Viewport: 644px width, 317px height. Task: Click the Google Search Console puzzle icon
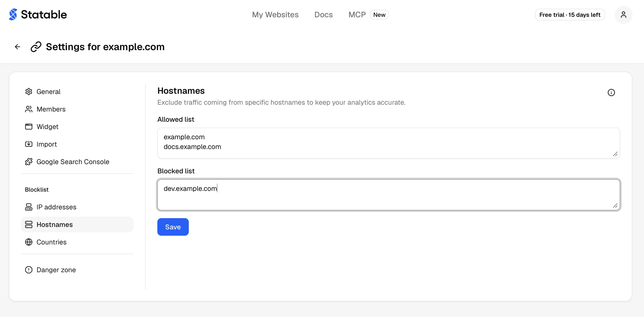[29, 162]
